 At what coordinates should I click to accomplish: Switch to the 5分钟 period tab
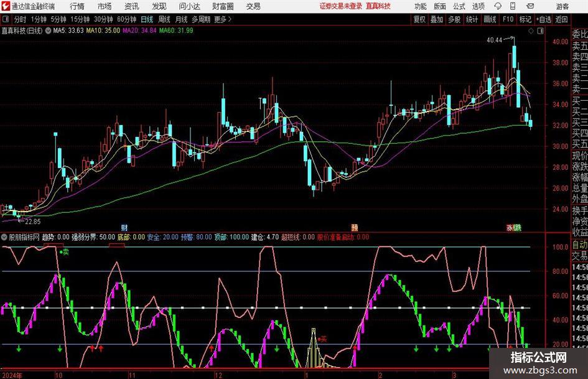click(x=58, y=19)
